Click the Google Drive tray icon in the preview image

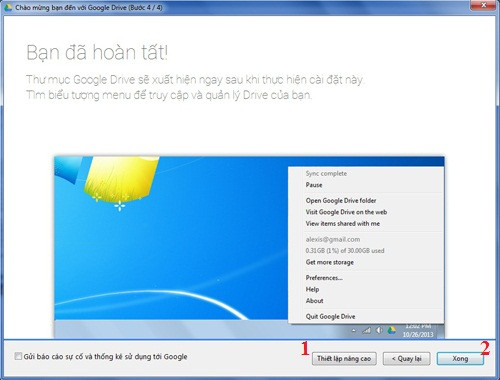[392, 330]
